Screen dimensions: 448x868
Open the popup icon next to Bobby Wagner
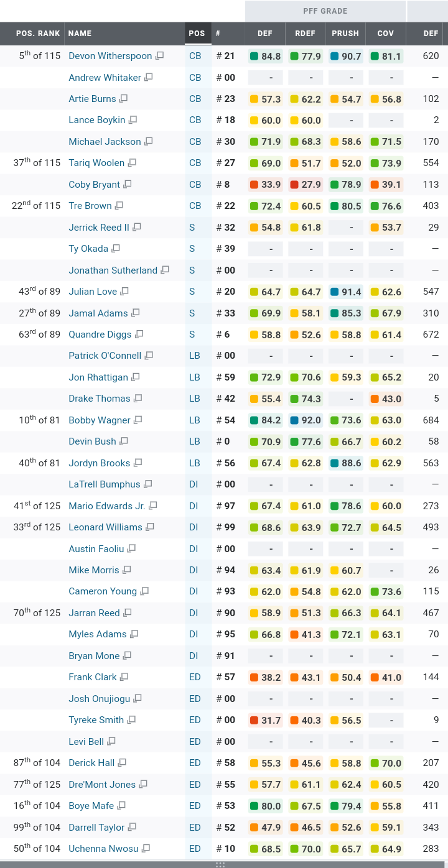click(138, 420)
